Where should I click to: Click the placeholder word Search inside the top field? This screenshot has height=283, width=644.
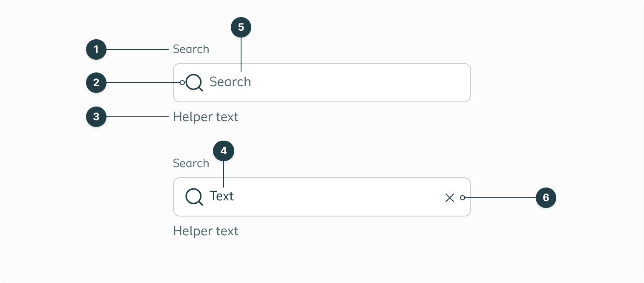pos(230,82)
